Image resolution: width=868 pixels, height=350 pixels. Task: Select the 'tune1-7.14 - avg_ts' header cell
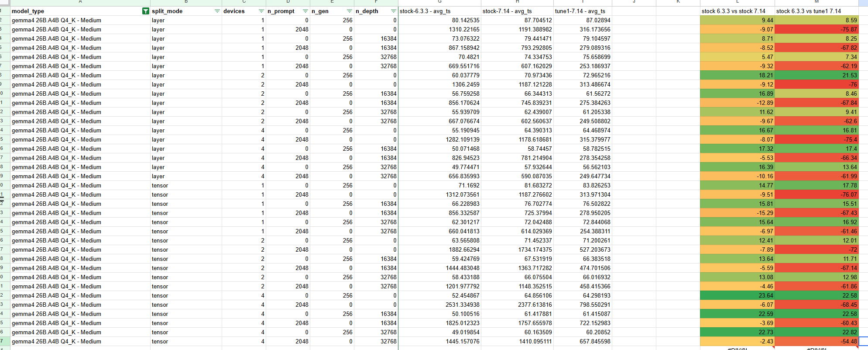pos(583,11)
